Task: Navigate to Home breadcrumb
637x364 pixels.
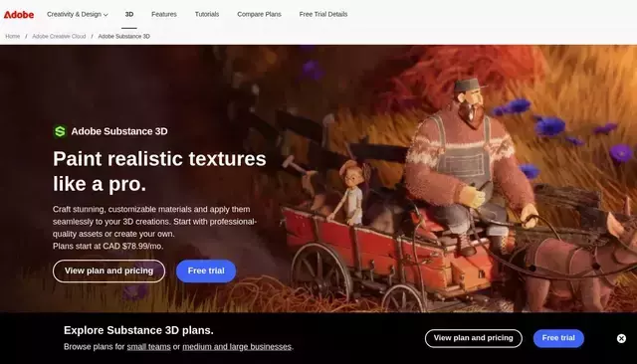Action: click(13, 36)
